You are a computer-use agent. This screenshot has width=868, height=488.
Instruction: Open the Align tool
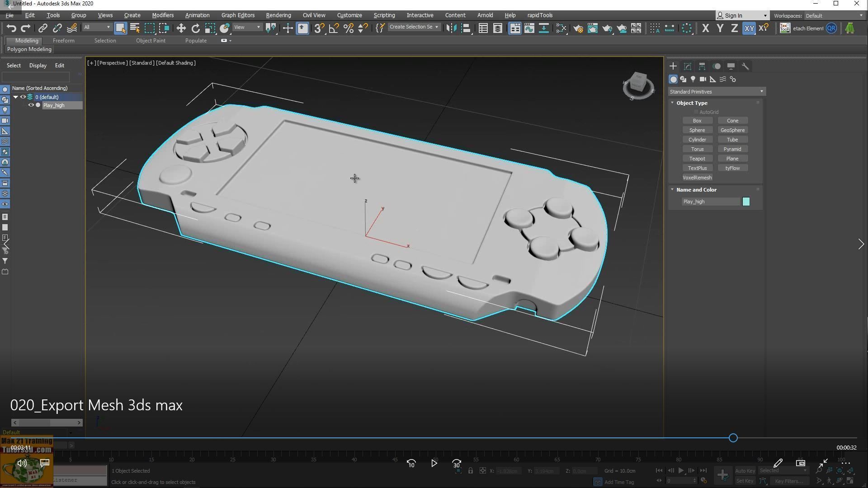click(x=466, y=28)
